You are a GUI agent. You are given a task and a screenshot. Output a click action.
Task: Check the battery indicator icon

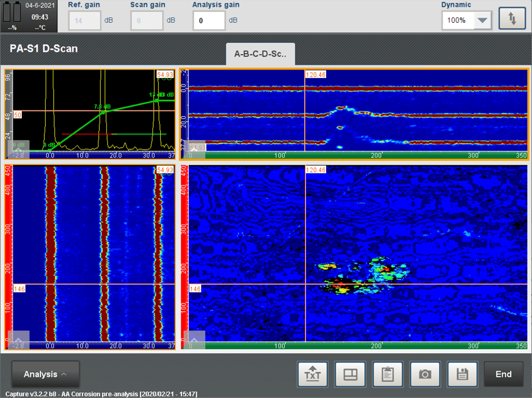[12, 12]
